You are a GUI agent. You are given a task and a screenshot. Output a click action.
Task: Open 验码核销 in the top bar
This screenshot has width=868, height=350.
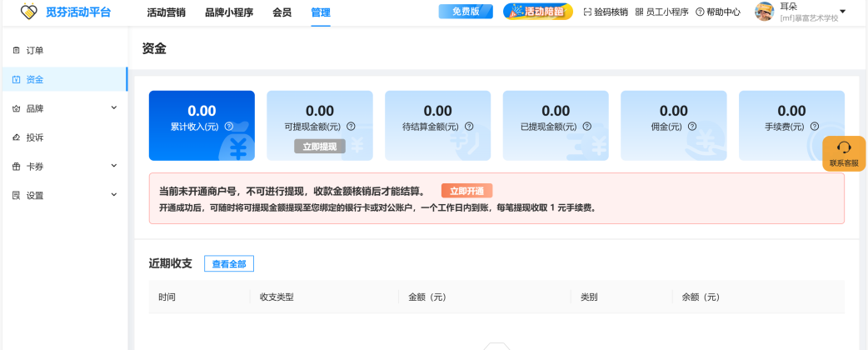pyautogui.click(x=606, y=12)
